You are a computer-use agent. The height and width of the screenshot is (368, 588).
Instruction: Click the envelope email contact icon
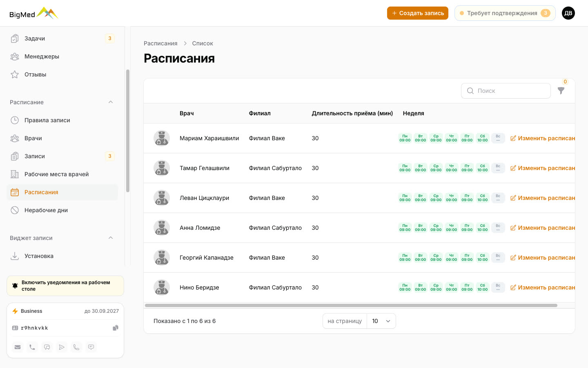[x=18, y=347]
